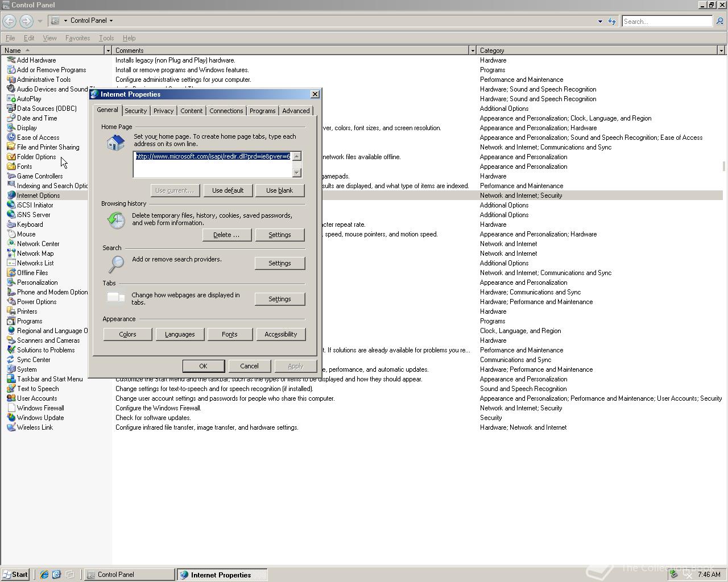Select the Game Controllers icon
This screenshot has height=582, width=728.
(x=11, y=176)
